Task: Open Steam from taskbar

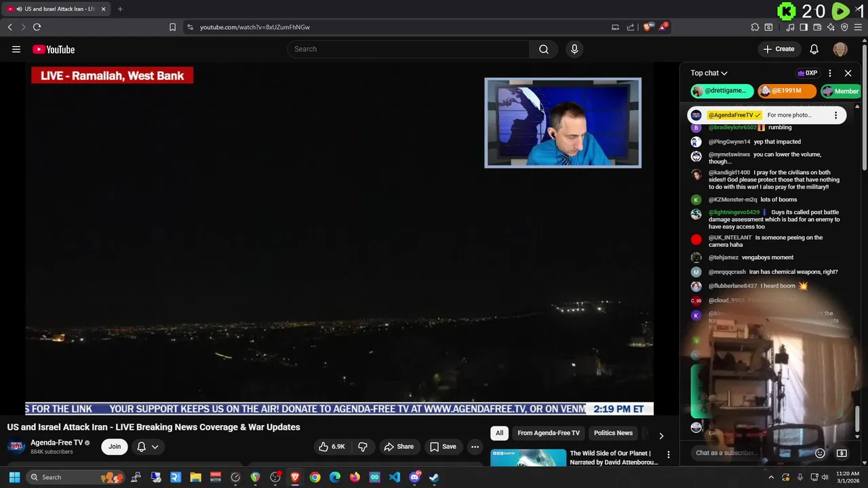Action: pyautogui.click(x=434, y=477)
